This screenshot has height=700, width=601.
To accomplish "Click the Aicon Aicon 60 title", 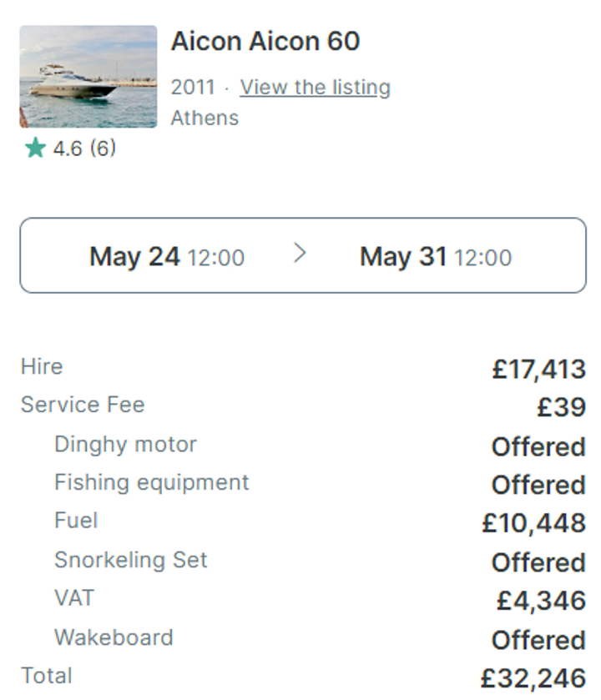I will (265, 41).
